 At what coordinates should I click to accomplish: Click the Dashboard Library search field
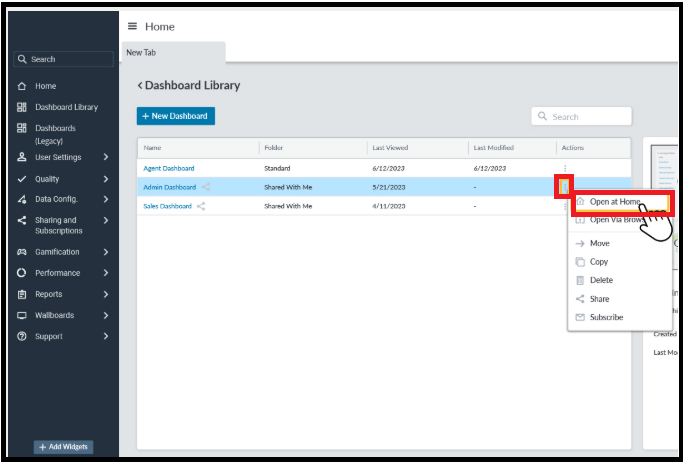tap(581, 116)
